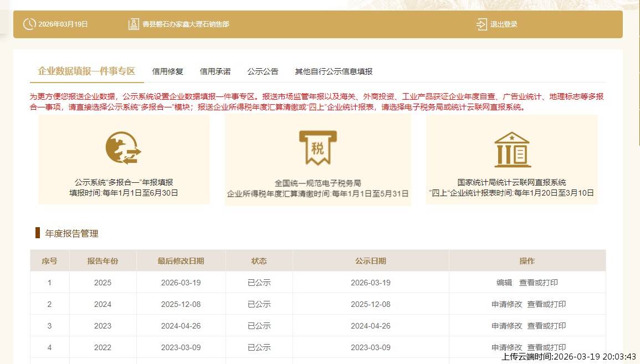Open 其他自行公示信息填报 tab
This screenshot has width=640, height=364.
pos(334,71)
